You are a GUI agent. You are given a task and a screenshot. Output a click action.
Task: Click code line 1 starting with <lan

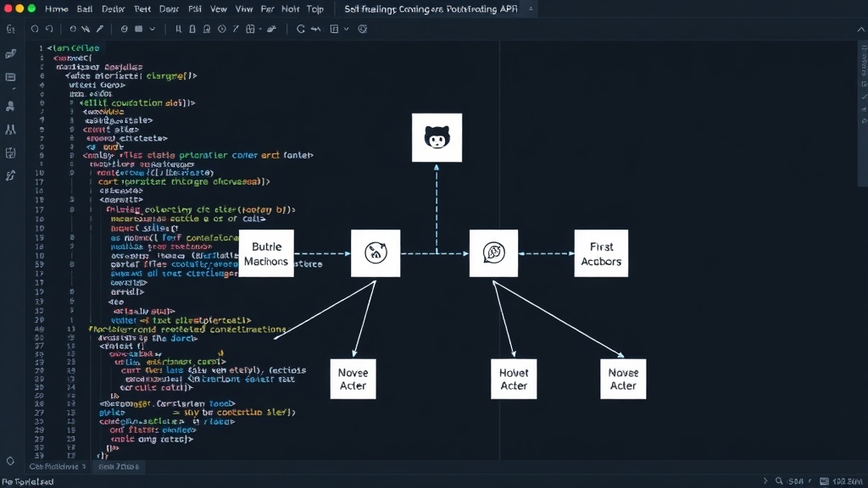tap(73, 48)
